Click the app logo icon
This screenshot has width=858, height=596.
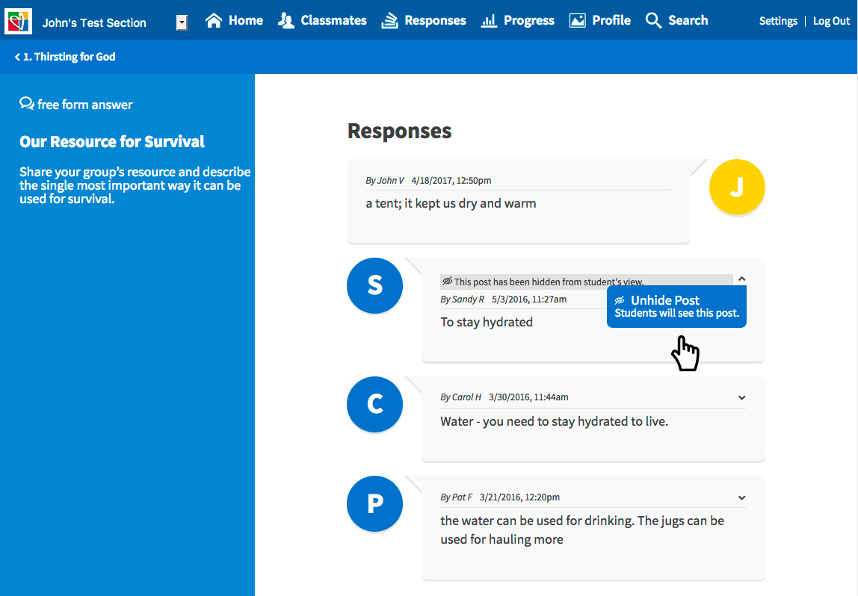tap(18, 21)
